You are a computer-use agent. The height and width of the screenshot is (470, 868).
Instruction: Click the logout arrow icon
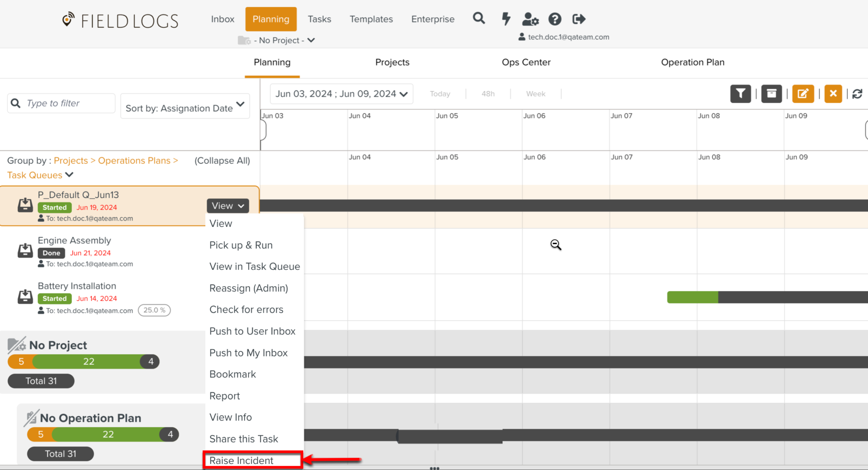coord(579,19)
